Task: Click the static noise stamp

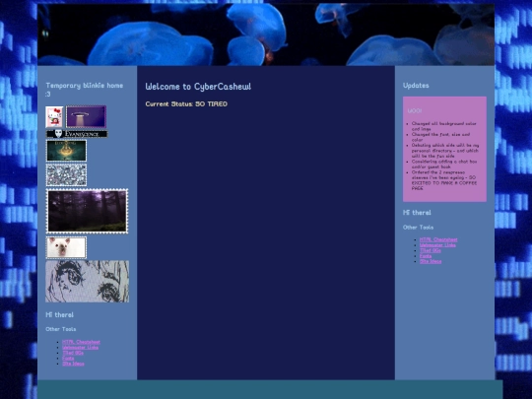Action: (x=66, y=175)
